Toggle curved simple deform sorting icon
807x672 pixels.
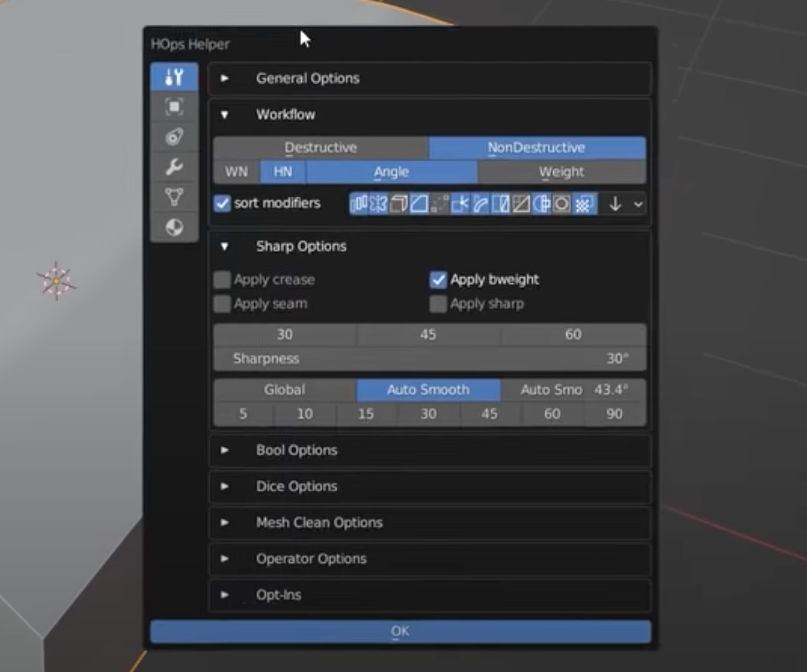480,204
